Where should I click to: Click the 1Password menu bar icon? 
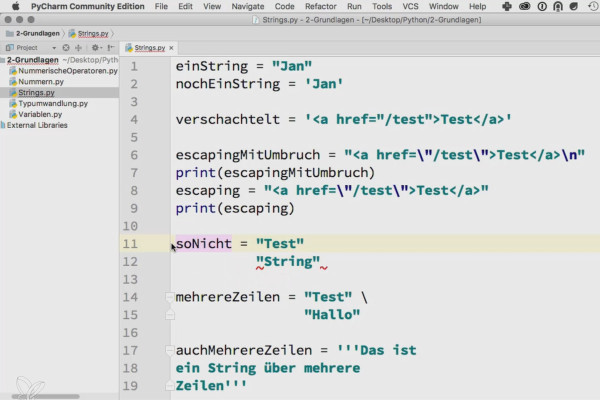point(542,6)
